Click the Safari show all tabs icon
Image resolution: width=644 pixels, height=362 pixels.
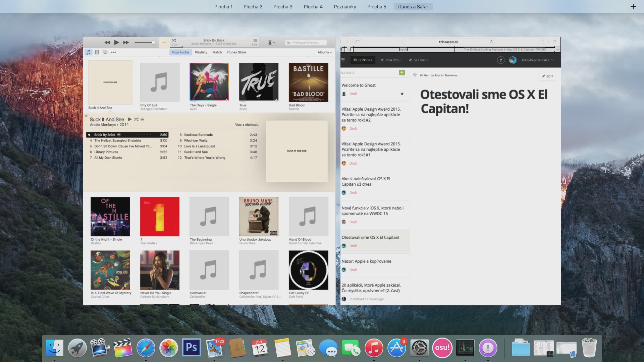554,42
